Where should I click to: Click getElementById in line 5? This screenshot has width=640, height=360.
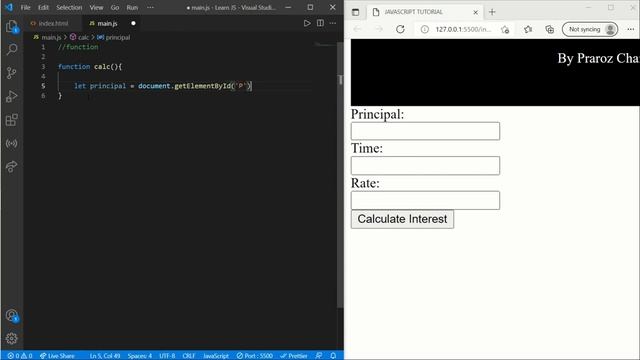202,86
